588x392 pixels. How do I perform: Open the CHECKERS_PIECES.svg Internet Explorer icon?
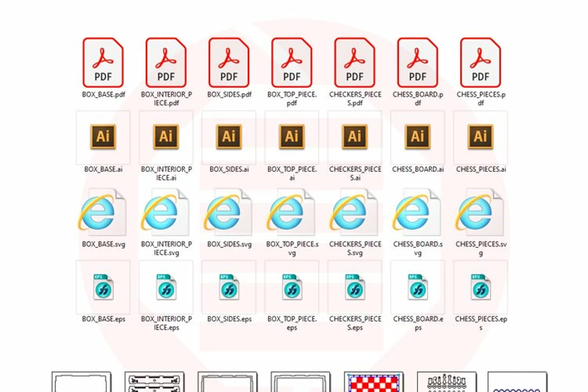click(354, 212)
